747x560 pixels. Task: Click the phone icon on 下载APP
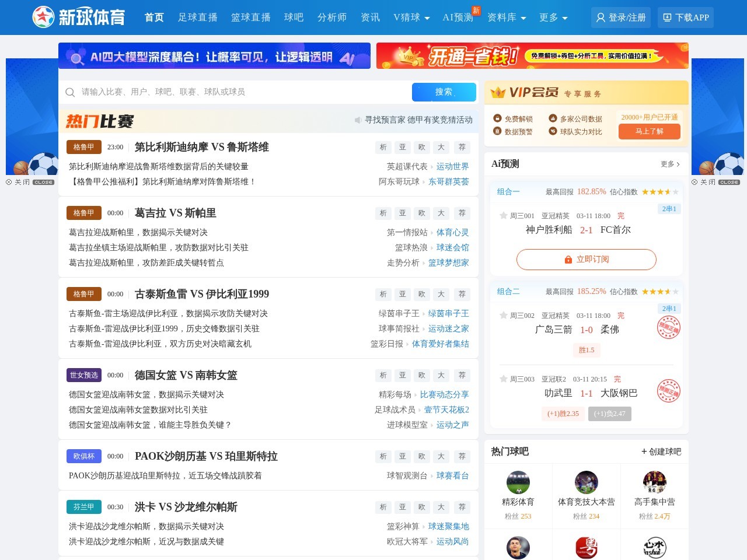coord(666,17)
